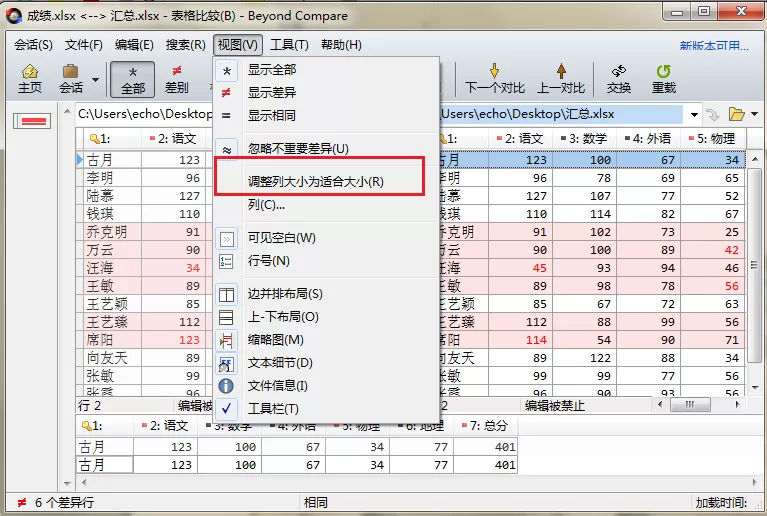Select the left pane 席阳 row
Viewport: 767px width, 516px height.
[x=144, y=340]
